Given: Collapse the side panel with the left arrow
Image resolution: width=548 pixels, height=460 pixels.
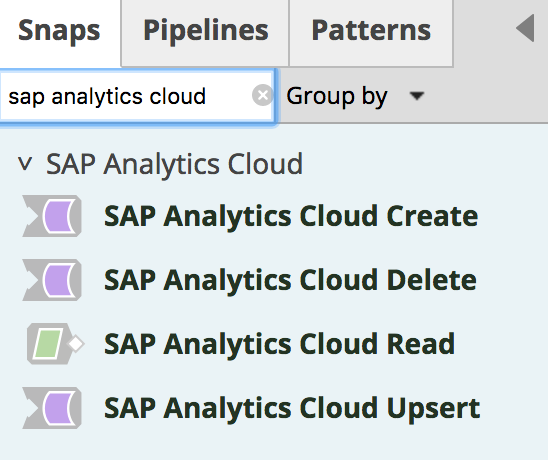Looking at the screenshot, I should [x=525, y=28].
